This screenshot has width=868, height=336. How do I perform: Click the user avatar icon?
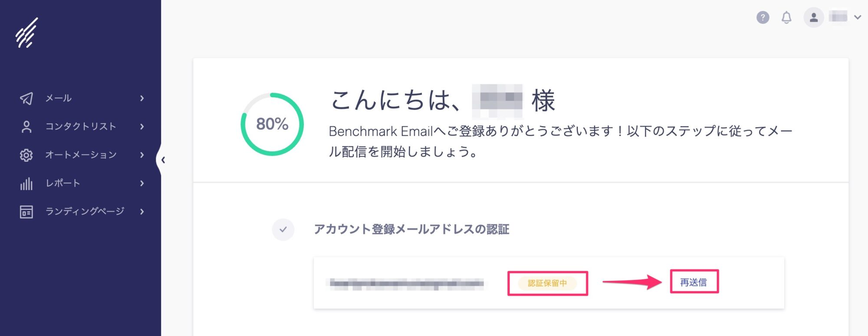pos(814,17)
